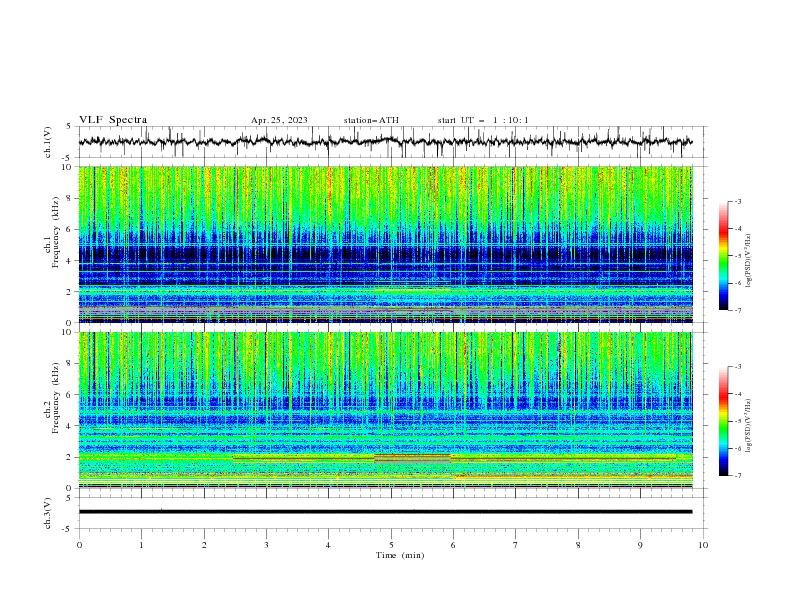The height and width of the screenshot is (612, 792).
Task: Click the time axis end label "10"
Action: [703, 545]
